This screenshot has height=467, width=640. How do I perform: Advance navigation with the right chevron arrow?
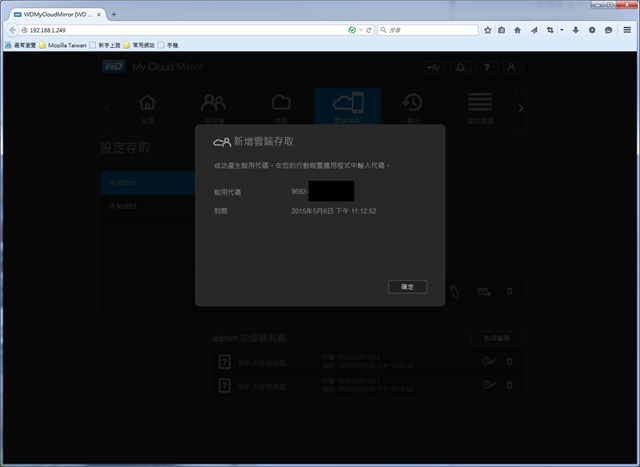(520, 108)
